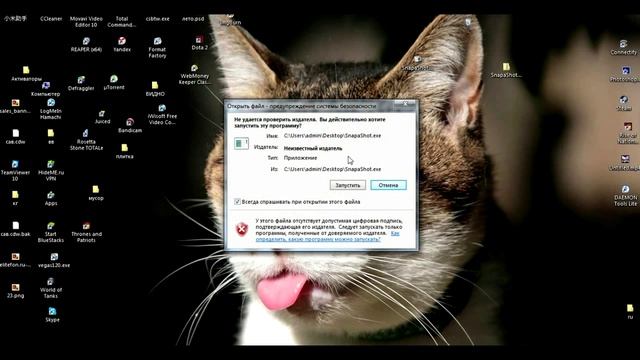
Task: Click the Отмена button
Action: 388,185
